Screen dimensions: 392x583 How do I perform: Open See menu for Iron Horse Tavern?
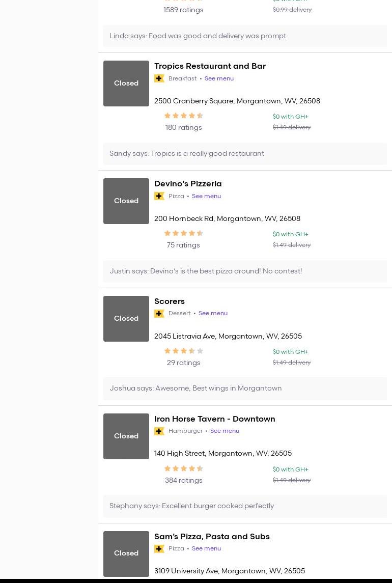coord(225,431)
